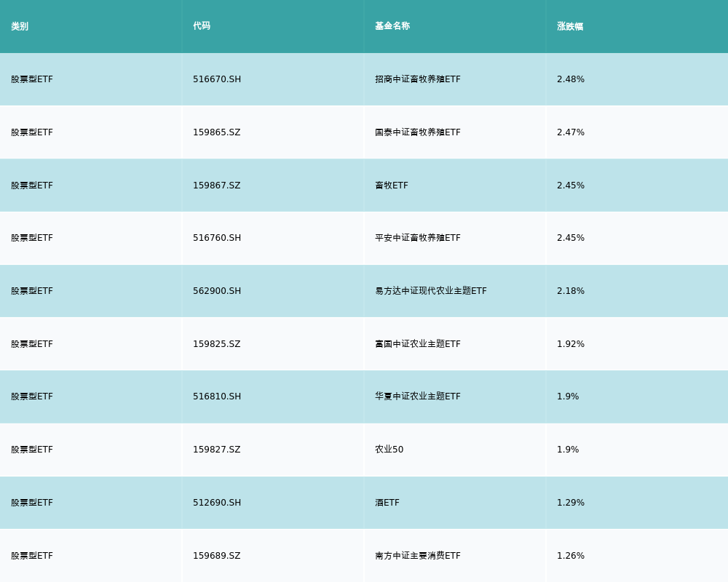Click 2.45% in the 平安中证畜牧养殖ETF row
The image size is (728, 582).
(571, 238)
